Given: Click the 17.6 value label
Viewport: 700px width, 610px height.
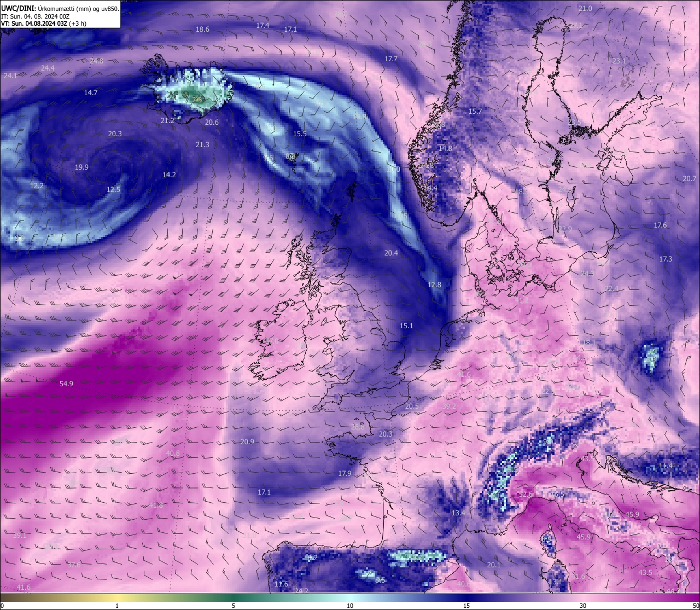Looking at the screenshot, I should click(x=660, y=225).
